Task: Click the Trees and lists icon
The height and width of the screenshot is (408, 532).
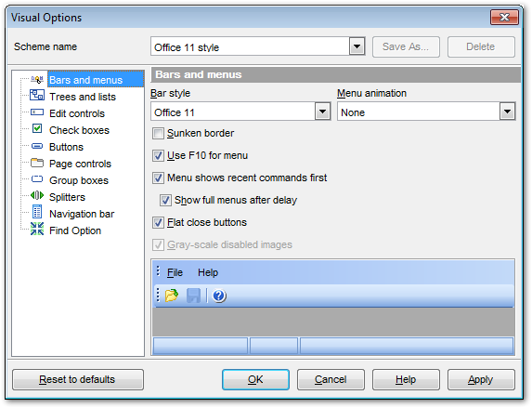Action: [37, 95]
